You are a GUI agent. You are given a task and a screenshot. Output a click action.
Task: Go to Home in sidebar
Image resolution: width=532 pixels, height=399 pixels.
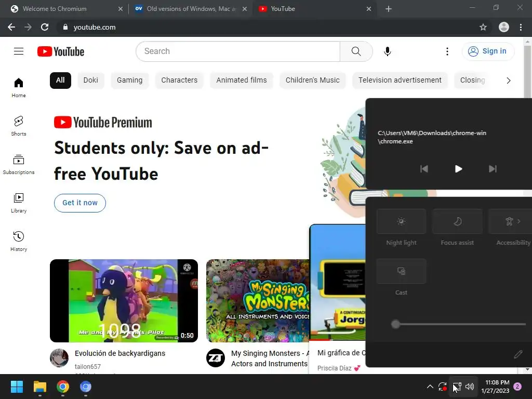coord(19,87)
